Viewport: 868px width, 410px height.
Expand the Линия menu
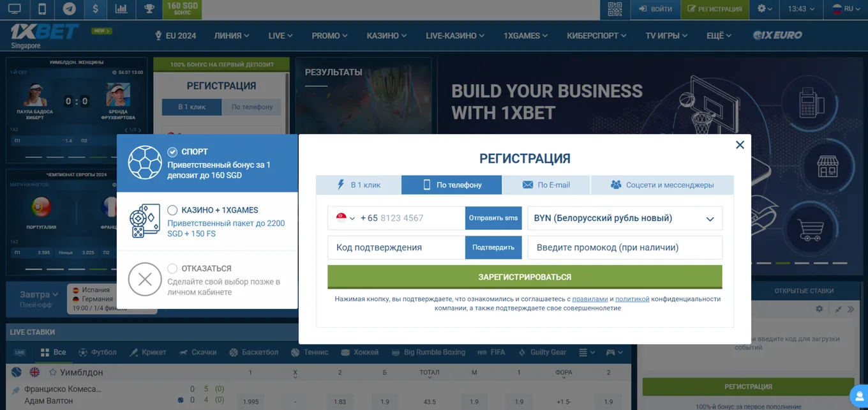point(232,36)
